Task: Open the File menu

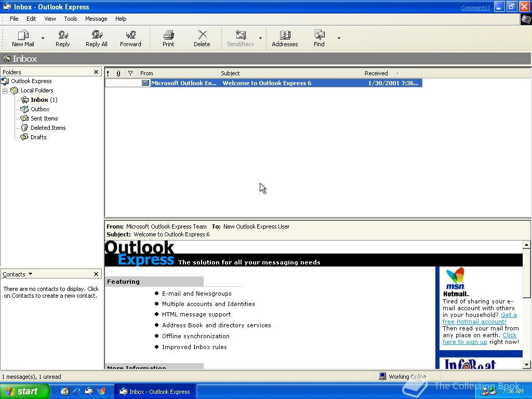Action: pyautogui.click(x=14, y=19)
